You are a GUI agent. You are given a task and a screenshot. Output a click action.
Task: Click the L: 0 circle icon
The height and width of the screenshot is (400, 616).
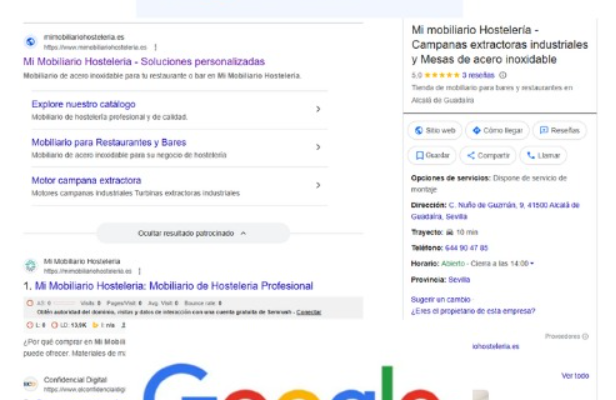[29, 325]
